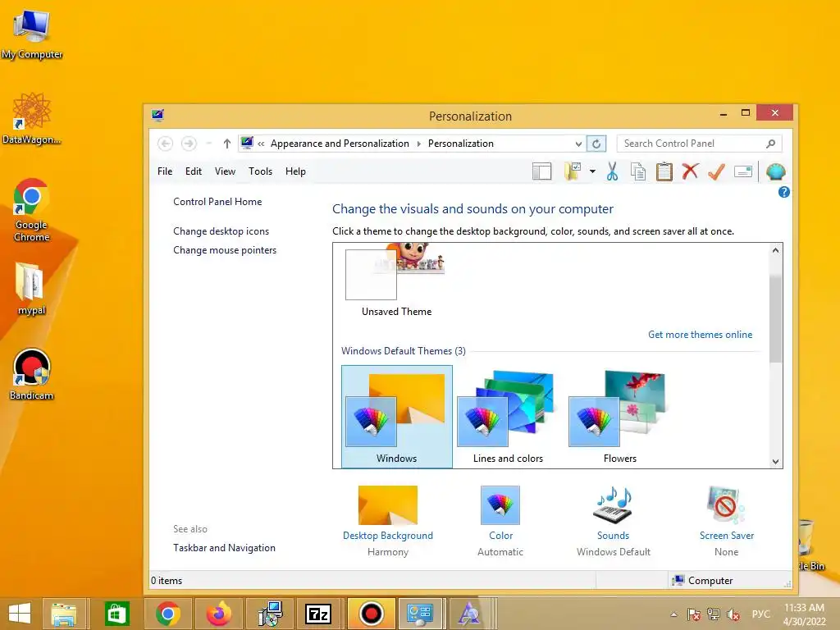
Task: Click Appearance and Personalization breadcrumb
Action: [340, 144]
